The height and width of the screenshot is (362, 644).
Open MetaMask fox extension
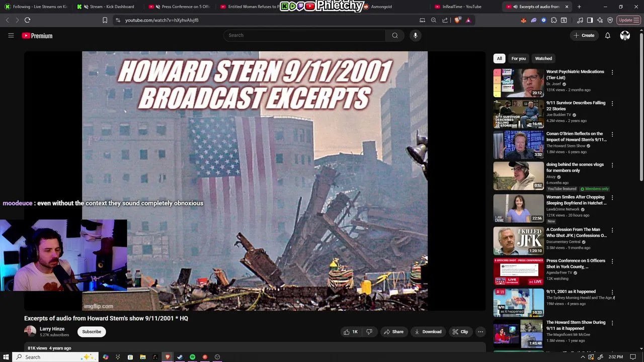tap(524, 20)
